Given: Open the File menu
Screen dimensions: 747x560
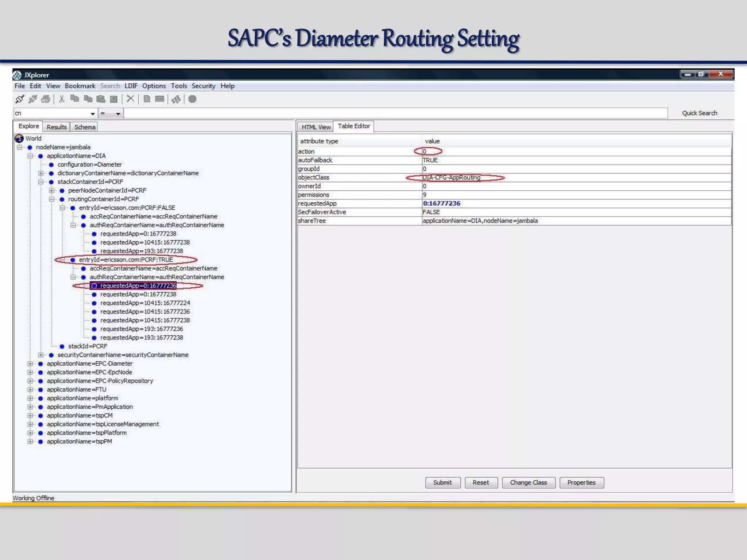Looking at the screenshot, I should coord(20,86).
